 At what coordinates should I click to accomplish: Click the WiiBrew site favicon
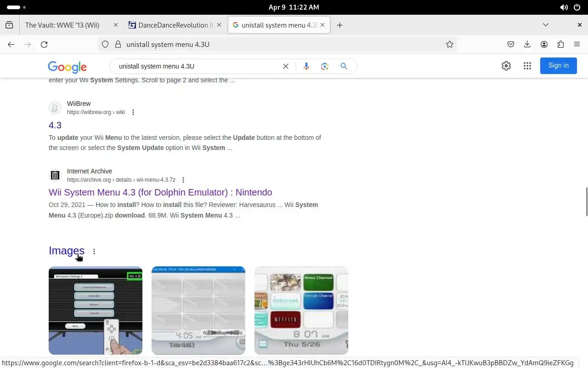click(55, 108)
